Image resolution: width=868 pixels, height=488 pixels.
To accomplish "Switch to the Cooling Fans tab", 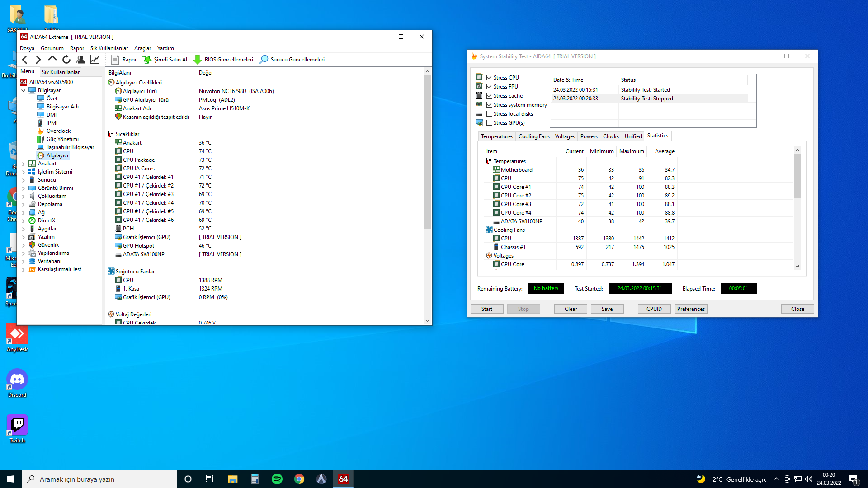I will (534, 136).
